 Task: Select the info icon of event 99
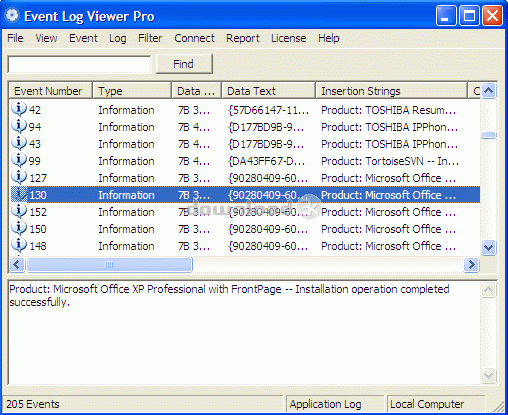(x=19, y=160)
